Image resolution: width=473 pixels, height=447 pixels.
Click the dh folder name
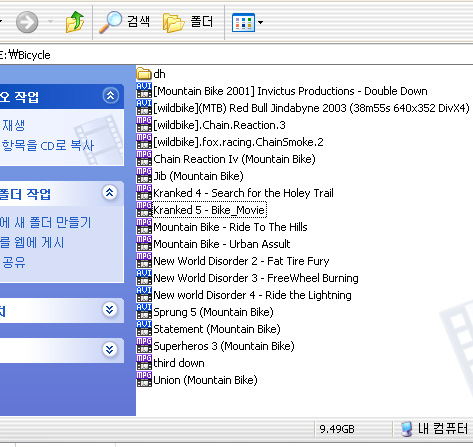159,74
